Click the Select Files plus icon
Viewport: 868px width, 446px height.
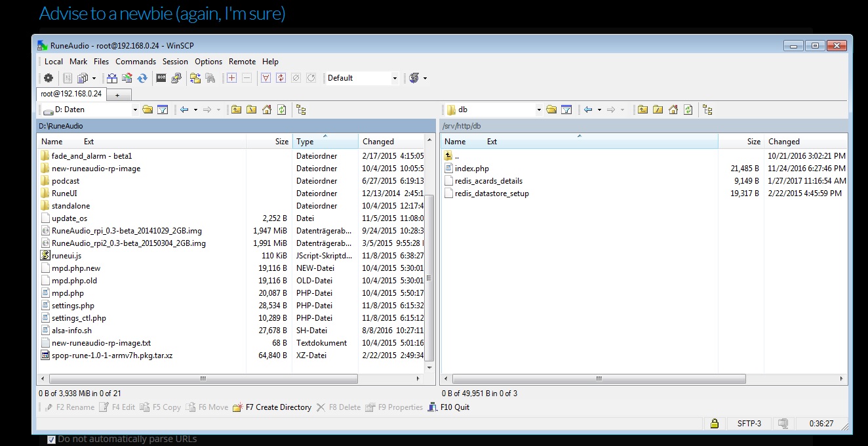click(231, 78)
